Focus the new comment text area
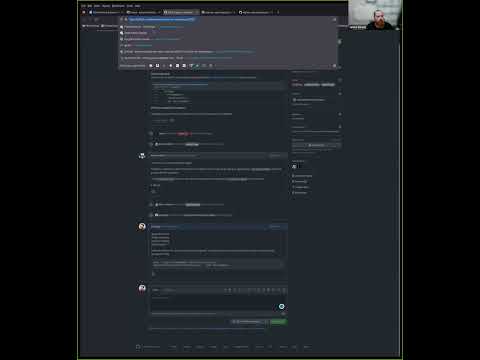 [x=217, y=303]
